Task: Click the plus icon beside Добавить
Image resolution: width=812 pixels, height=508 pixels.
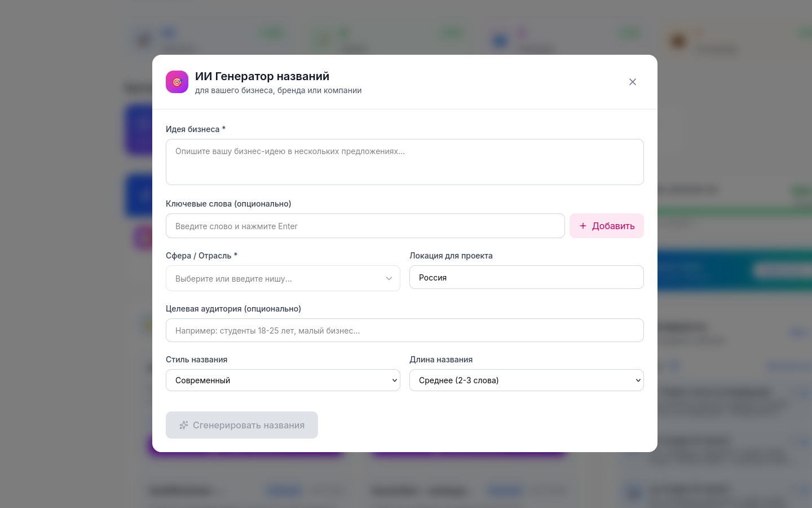Action: pos(583,226)
